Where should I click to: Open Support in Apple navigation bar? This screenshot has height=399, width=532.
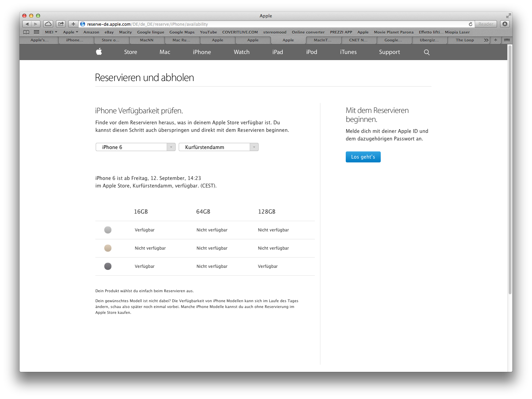[390, 52]
